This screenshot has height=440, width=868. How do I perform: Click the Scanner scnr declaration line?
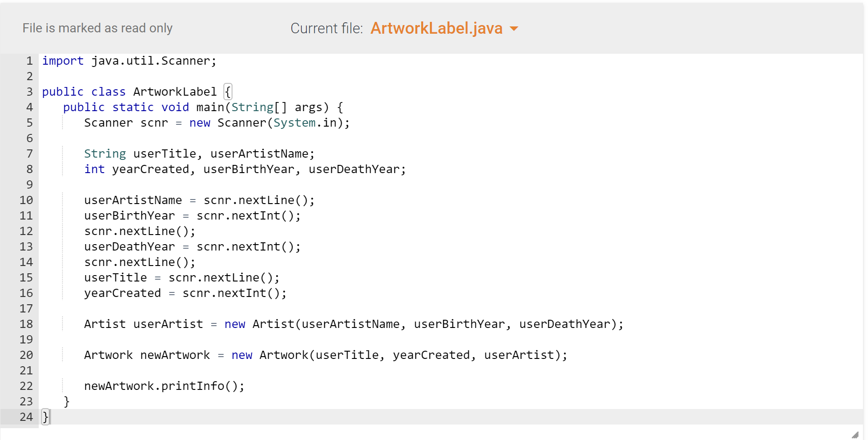(217, 123)
